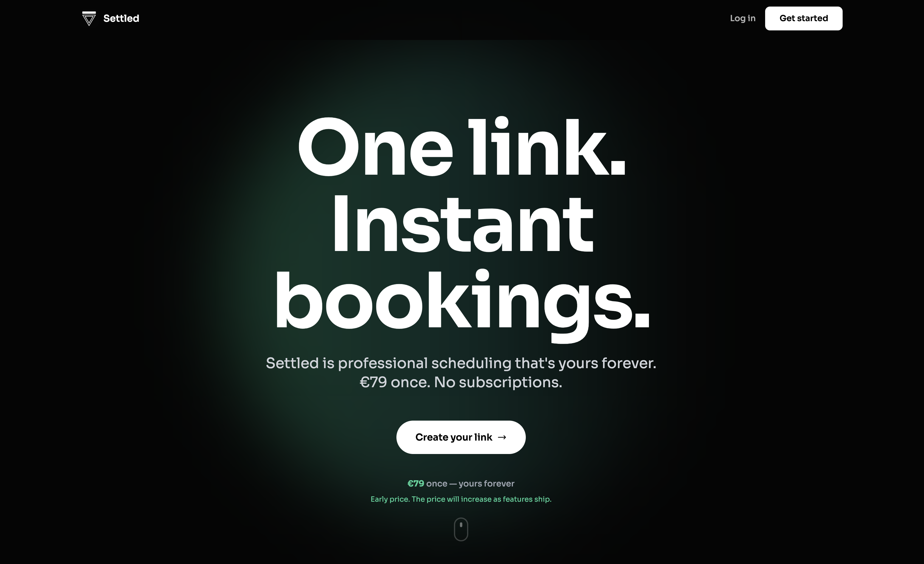Click the Create your link button
Screen dimensions: 924x564
461,437
